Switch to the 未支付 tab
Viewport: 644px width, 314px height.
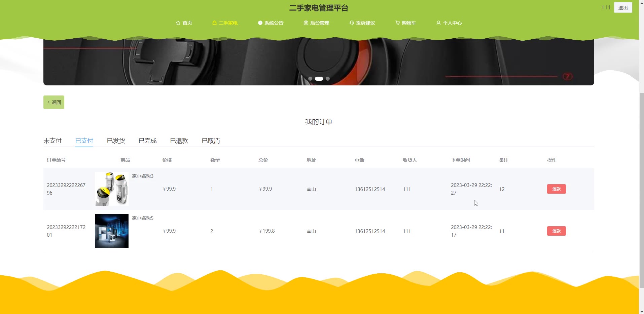click(52, 141)
